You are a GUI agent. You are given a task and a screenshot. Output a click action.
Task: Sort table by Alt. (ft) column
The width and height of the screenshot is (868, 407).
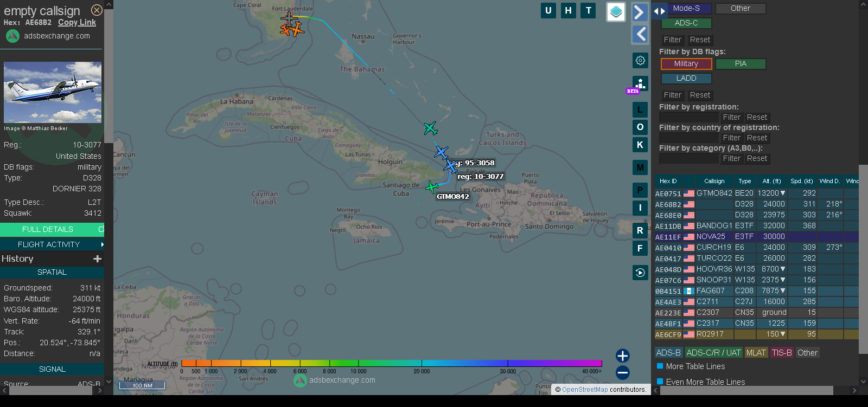point(771,181)
